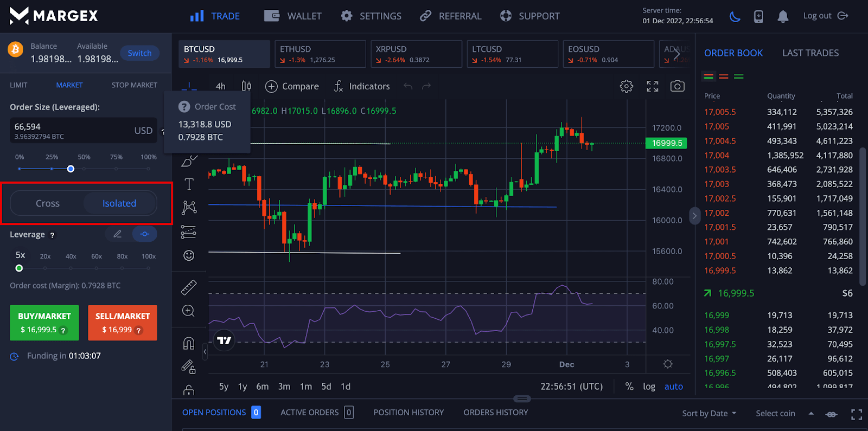Select the ruler measure tool

point(189,287)
